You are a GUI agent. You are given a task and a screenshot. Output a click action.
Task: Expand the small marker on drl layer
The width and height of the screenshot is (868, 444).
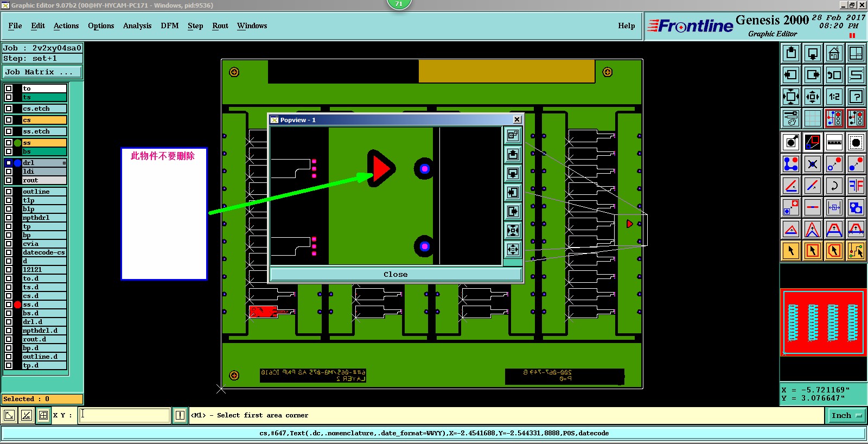pos(64,163)
